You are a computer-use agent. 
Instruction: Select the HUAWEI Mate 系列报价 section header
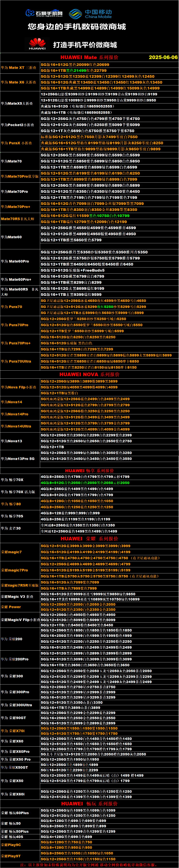click(89, 57)
